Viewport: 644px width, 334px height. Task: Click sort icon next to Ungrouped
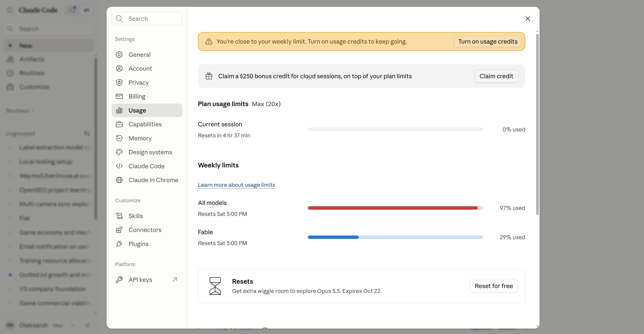[x=87, y=134]
